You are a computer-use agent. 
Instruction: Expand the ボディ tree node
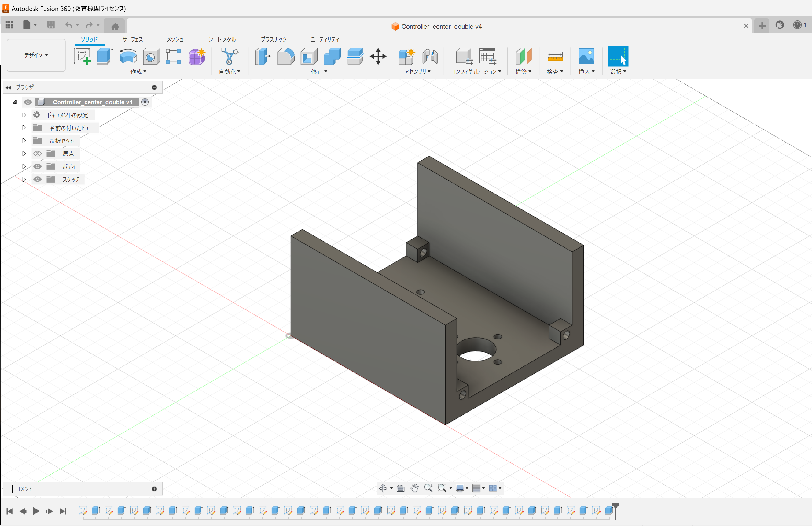tap(24, 166)
